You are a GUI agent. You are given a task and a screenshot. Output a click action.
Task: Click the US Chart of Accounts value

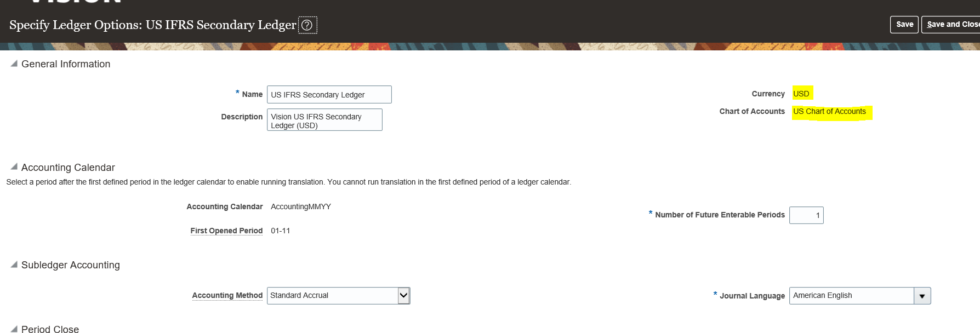pyautogui.click(x=829, y=111)
